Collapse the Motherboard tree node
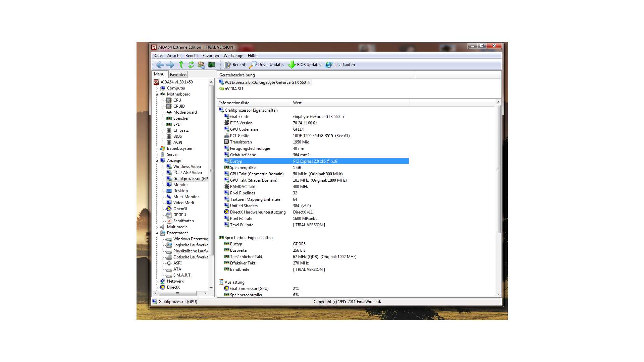 point(157,95)
